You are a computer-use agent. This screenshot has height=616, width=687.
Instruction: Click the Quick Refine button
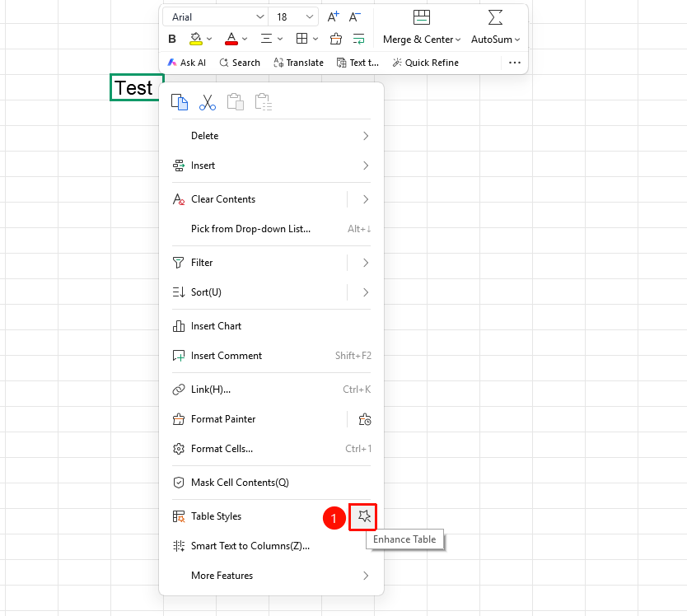pyautogui.click(x=425, y=63)
